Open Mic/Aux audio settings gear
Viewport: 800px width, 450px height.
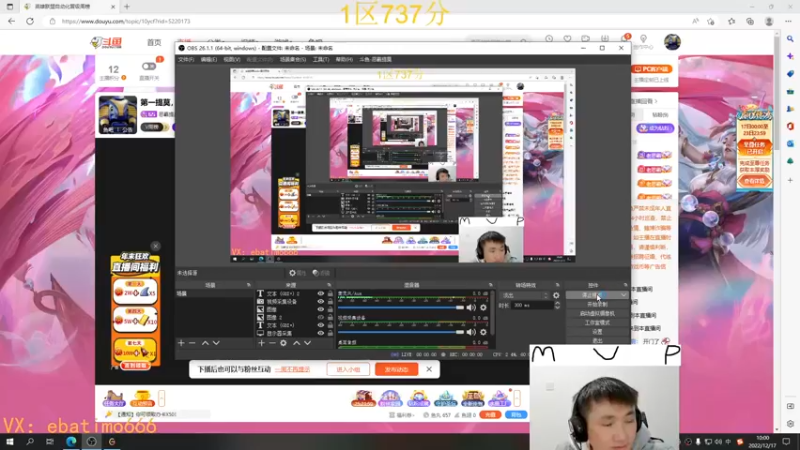pos(483,308)
